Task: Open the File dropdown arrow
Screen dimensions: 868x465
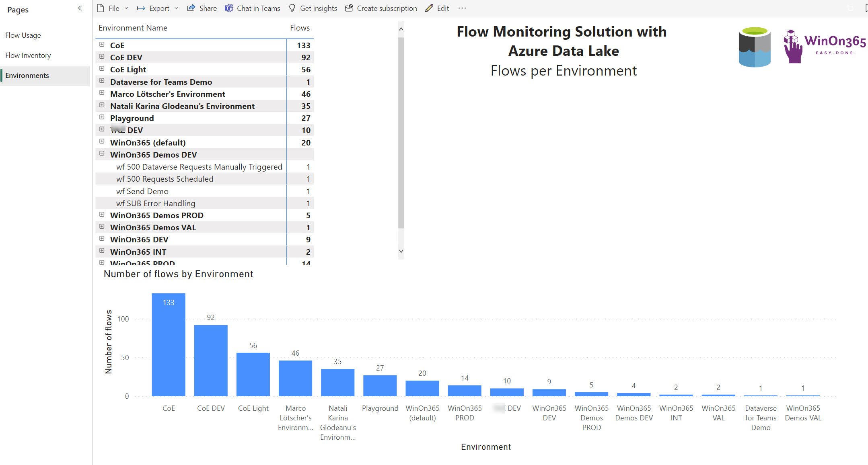Action: click(126, 8)
